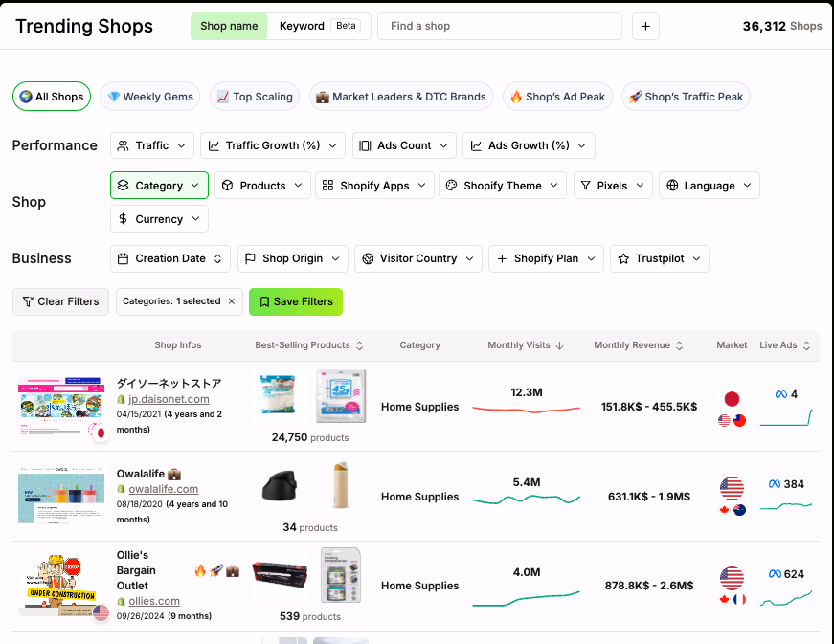Open the Visitor Country dropdown
The width and height of the screenshot is (834, 644).
pos(418,258)
